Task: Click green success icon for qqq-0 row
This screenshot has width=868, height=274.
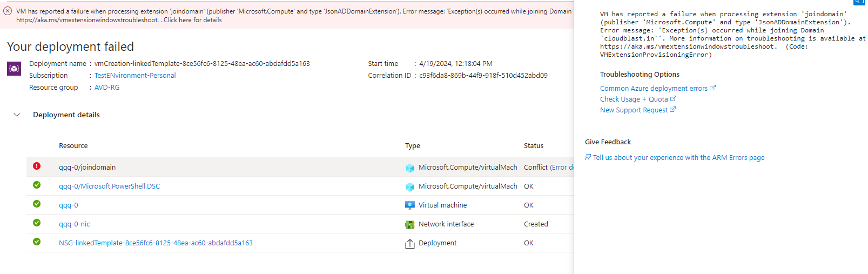Action: (37, 204)
